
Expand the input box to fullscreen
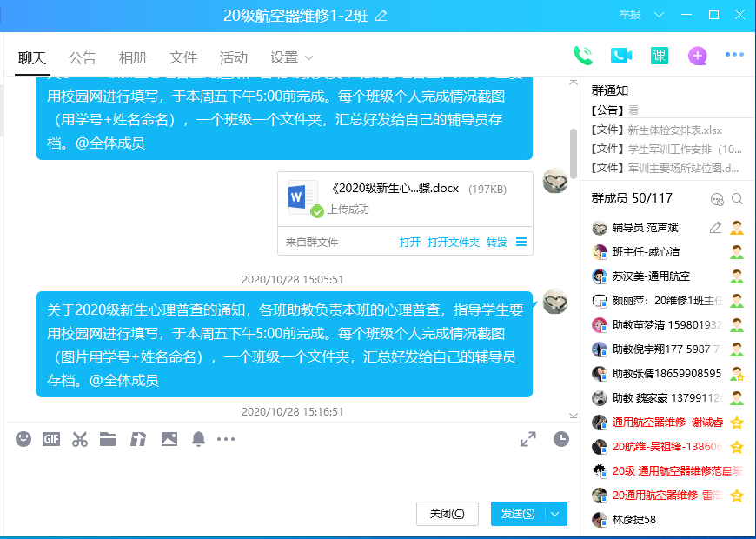pyautogui.click(x=528, y=439)
